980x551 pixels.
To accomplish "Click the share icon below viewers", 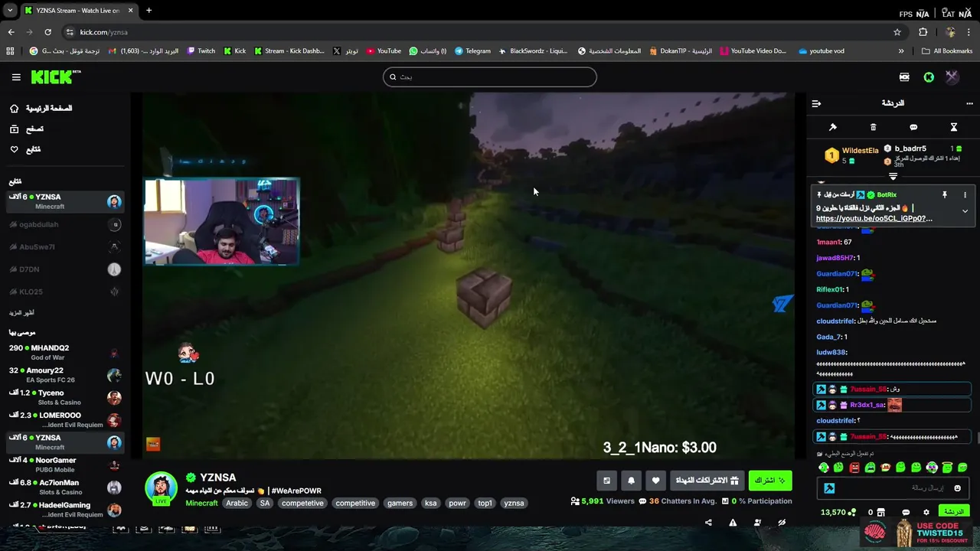I will point(708,523).
